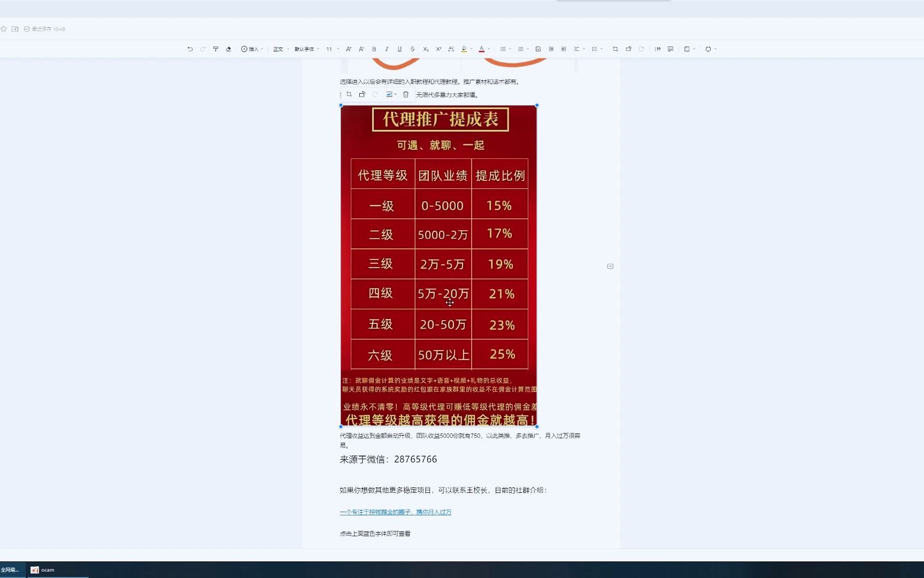Click the redo icon in the toolbar
Screen dimensions: 924x578
click(203, 49)
